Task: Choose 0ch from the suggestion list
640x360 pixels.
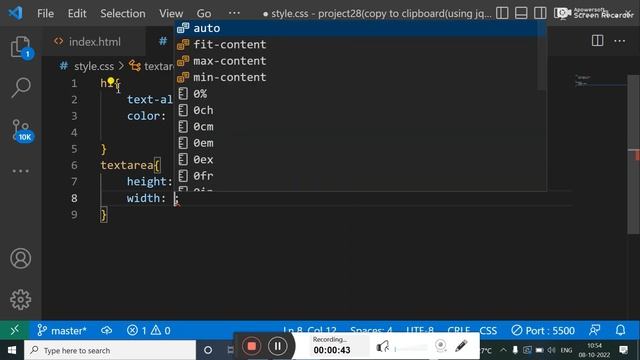Action: (x=356, y=110)
